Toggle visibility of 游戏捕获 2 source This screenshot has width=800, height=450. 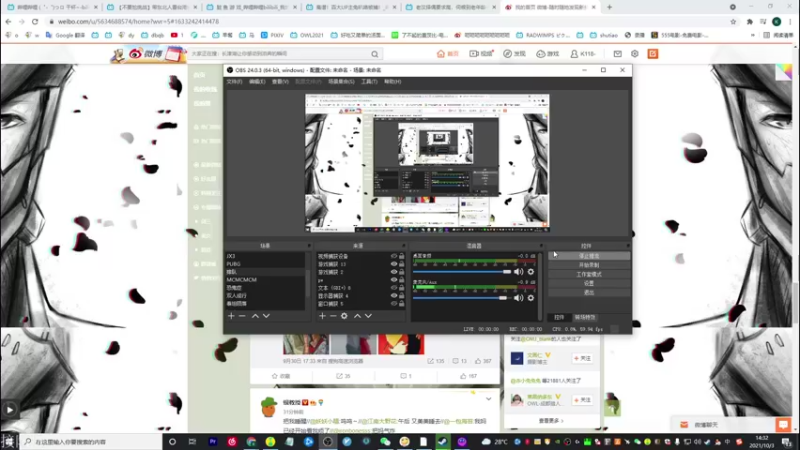(x=393, y=272)
